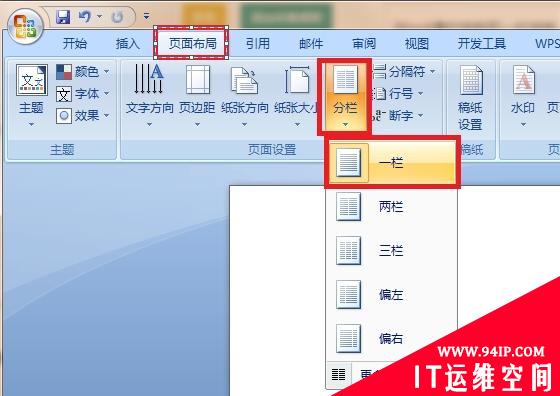Switch to the 插入 tab
Screen dimensions: 560x396
128,44
